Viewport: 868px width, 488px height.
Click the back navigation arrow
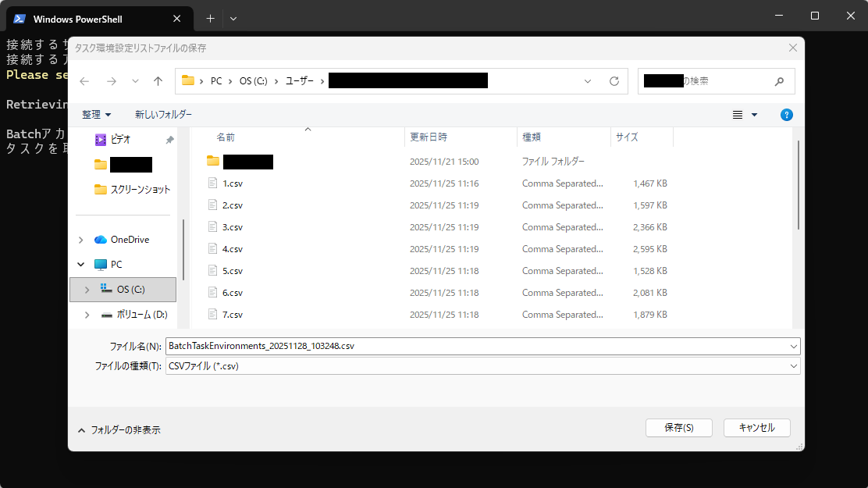click(x=84, y=80)
